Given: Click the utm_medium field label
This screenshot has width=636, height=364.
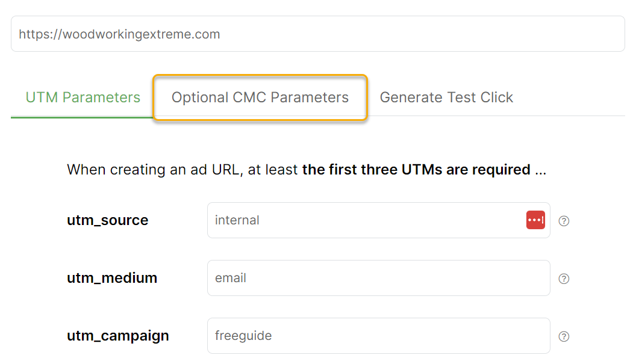Looking at the screenshot, I should click(112, 278).
